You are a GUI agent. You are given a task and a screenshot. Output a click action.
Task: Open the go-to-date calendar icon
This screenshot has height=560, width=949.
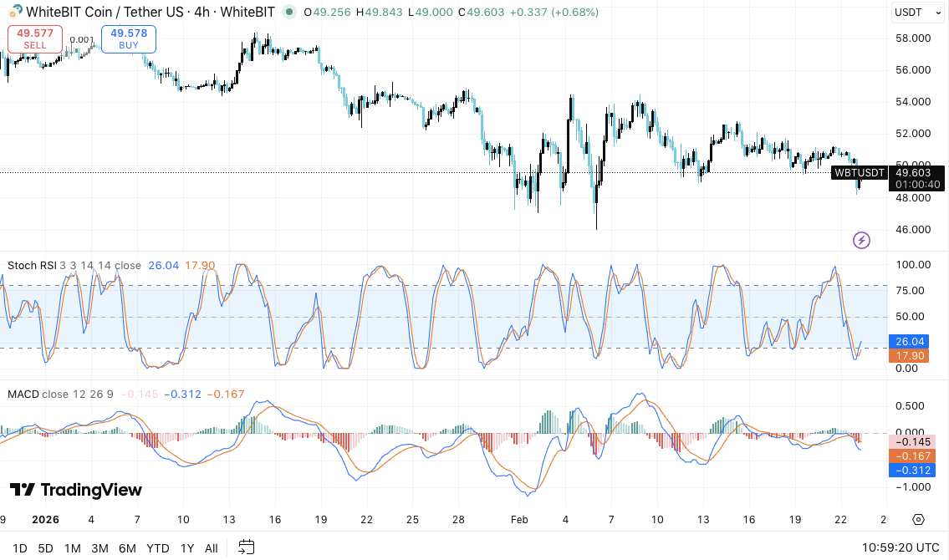point(246,547)
